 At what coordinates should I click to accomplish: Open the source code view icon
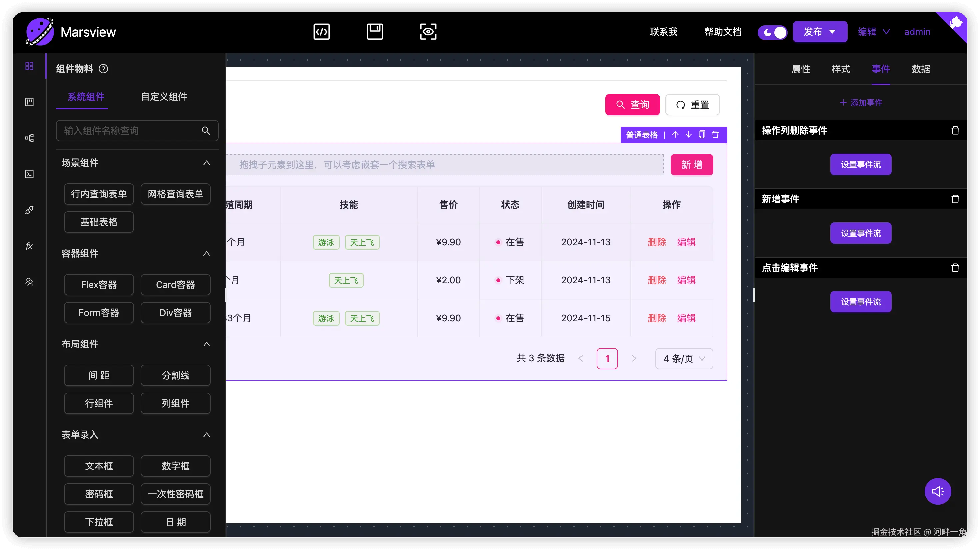coord(321,32)
